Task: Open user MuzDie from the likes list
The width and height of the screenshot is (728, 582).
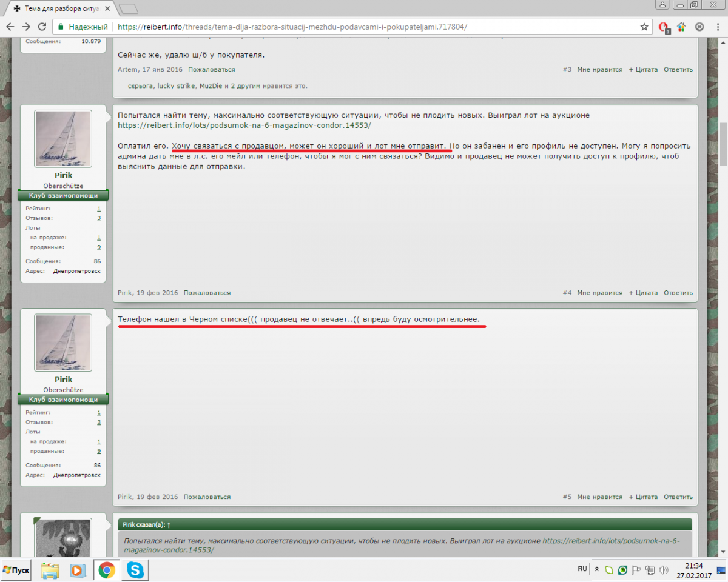Action: 212,86
